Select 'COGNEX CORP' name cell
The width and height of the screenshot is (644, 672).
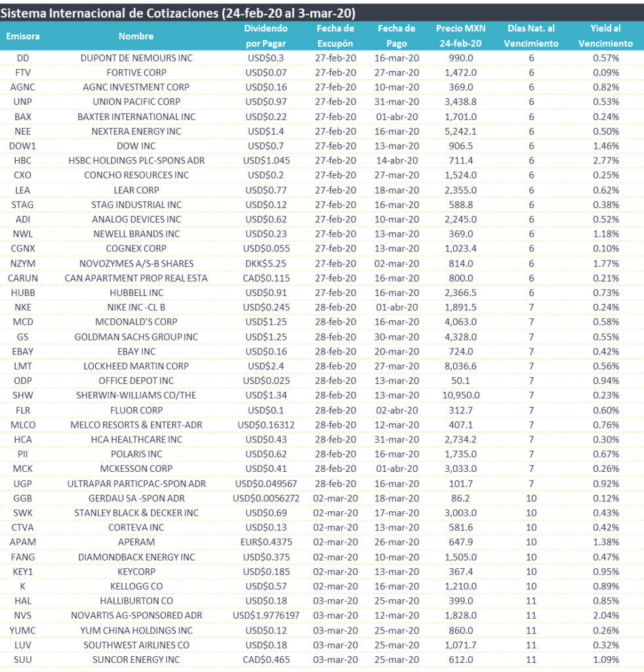click(x=136, y=248)
